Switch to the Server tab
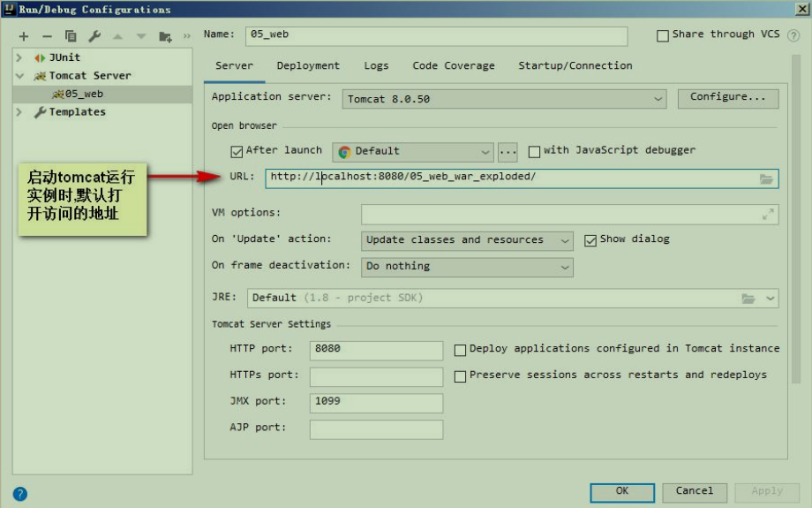The height and width of the screenshot is (508, 812). (234, 66)
